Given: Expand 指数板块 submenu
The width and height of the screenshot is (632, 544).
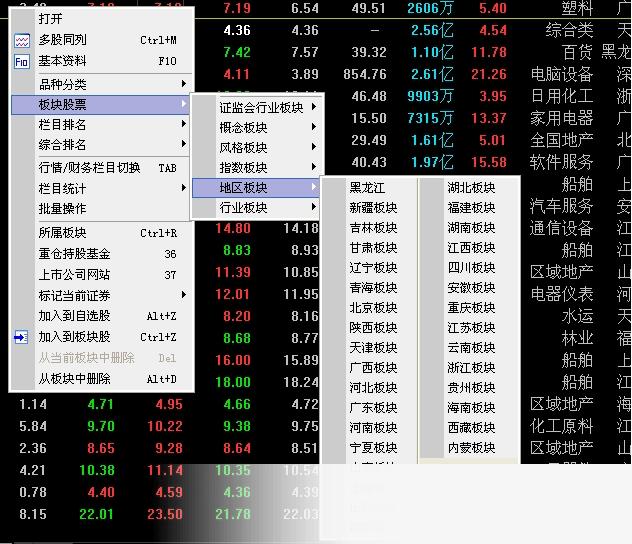Looking at the screenshot, I should click(x=258, y=168).
